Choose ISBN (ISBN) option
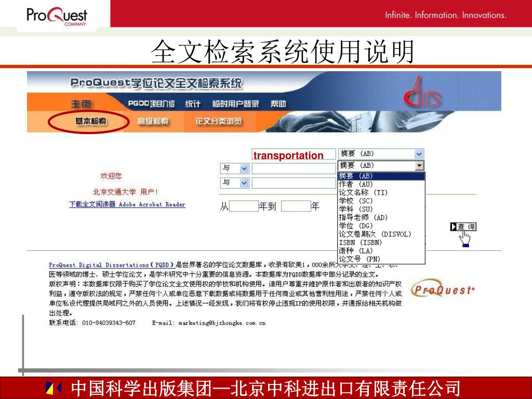 coord(381,243)
